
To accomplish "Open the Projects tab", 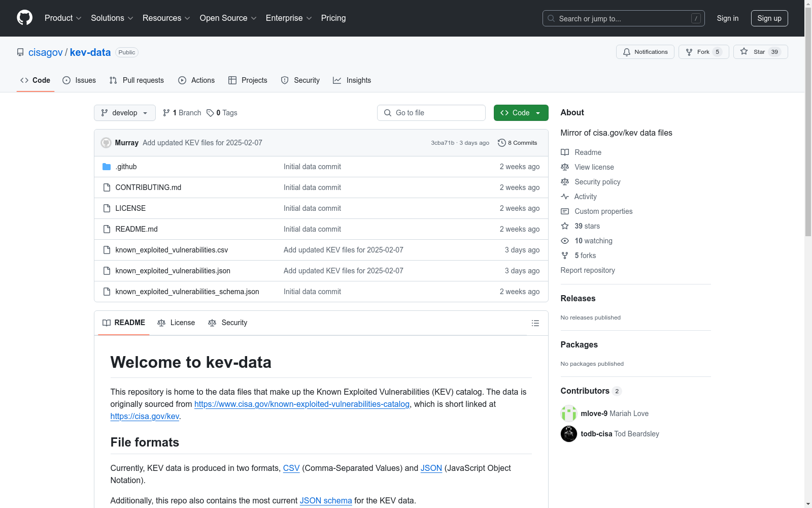I will [248, 80].
